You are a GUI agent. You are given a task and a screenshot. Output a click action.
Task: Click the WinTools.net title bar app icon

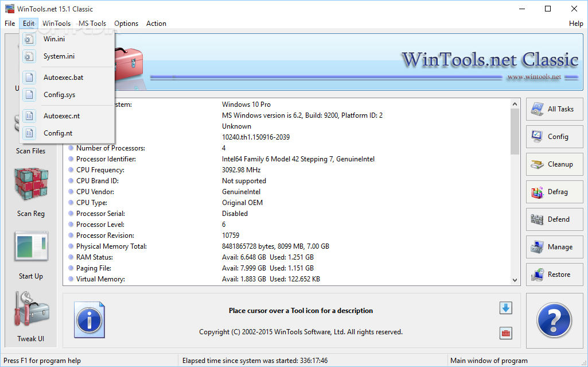tap(9, 9)
